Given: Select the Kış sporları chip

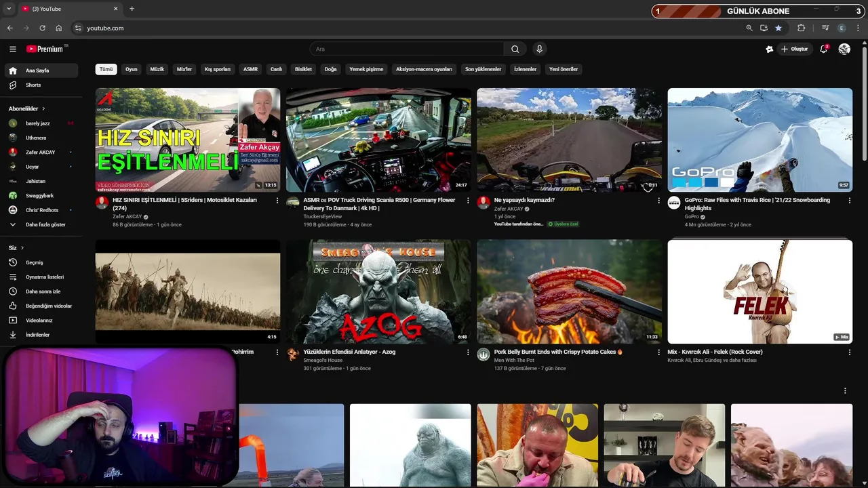Looking at the screenshot, I should click(x=218, y=69).
